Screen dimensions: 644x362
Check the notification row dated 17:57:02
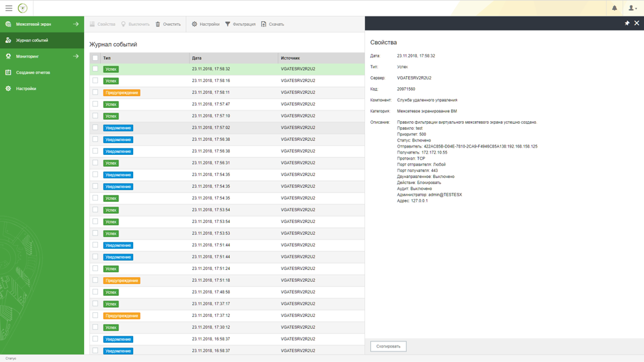[95, 128]
